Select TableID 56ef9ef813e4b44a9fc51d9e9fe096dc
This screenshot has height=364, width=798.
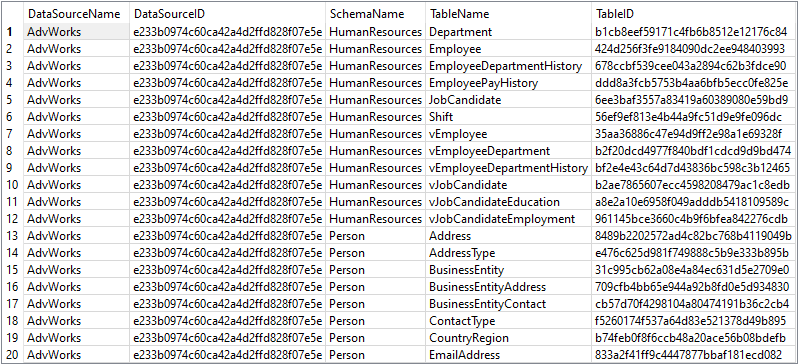click(693, 117)
